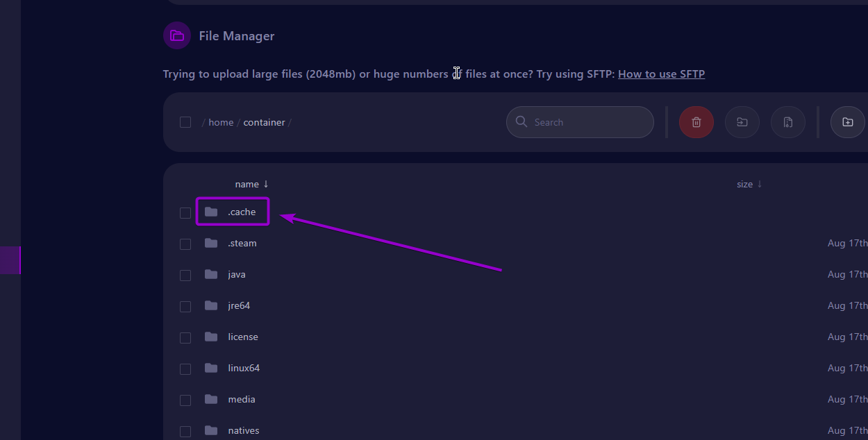The height and width of the screenshot is (440, 868).
Task: Open the natives folder name
Action: click(x=244, y=430)
